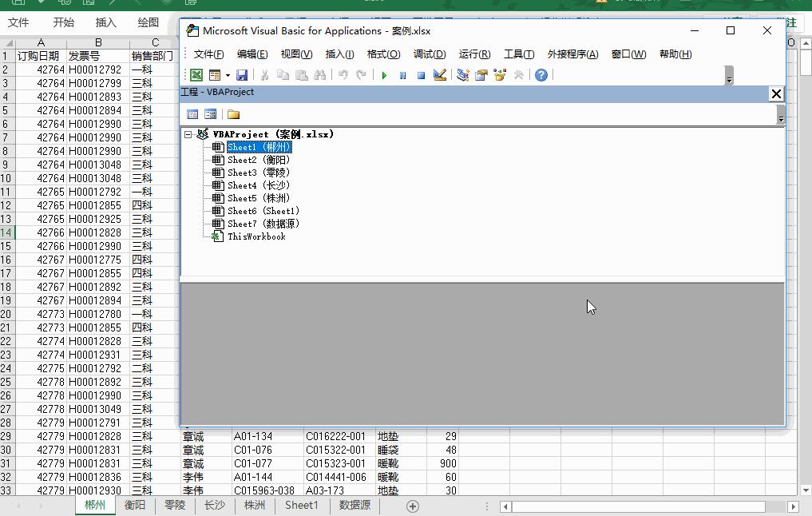Toggle Design Mode icon

click(440, 75)
